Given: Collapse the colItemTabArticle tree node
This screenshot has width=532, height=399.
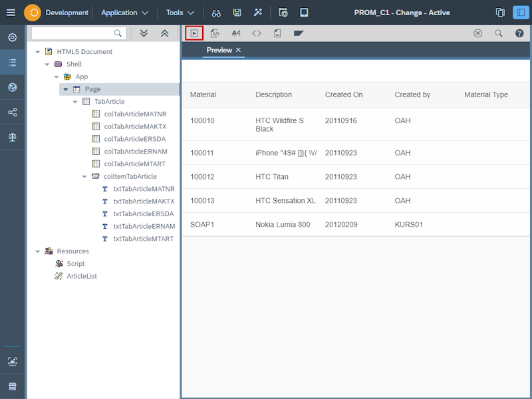Looking at the screenshot, I should (x=84, y=176).
